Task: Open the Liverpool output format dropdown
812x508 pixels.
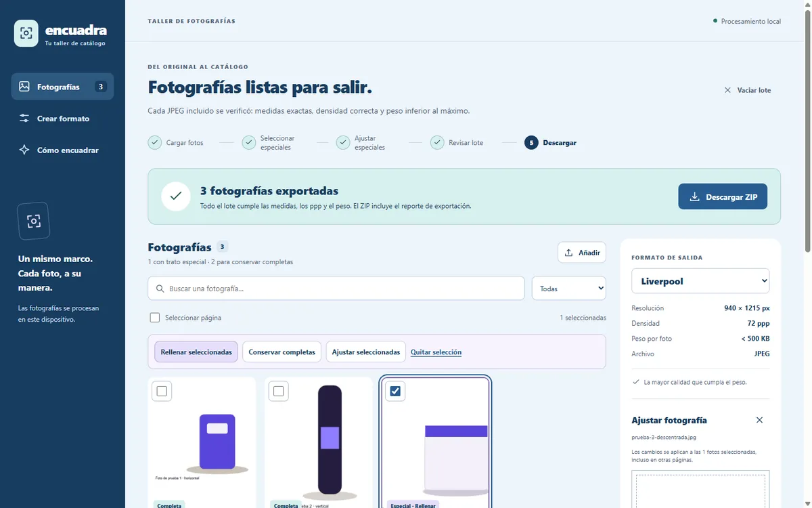Action: pos(700,281)
